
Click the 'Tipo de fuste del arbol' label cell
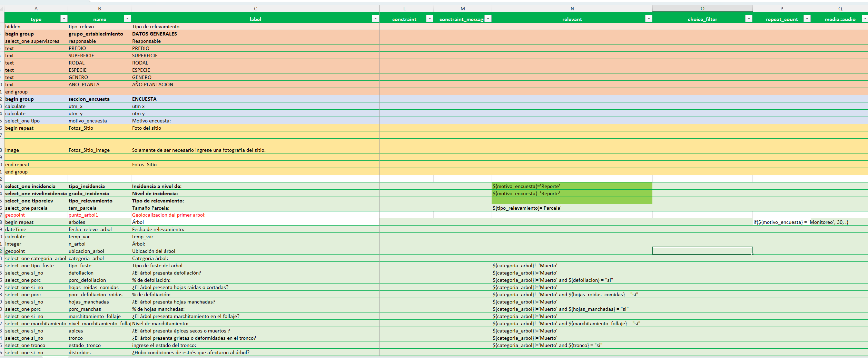[x=255, y=266]
